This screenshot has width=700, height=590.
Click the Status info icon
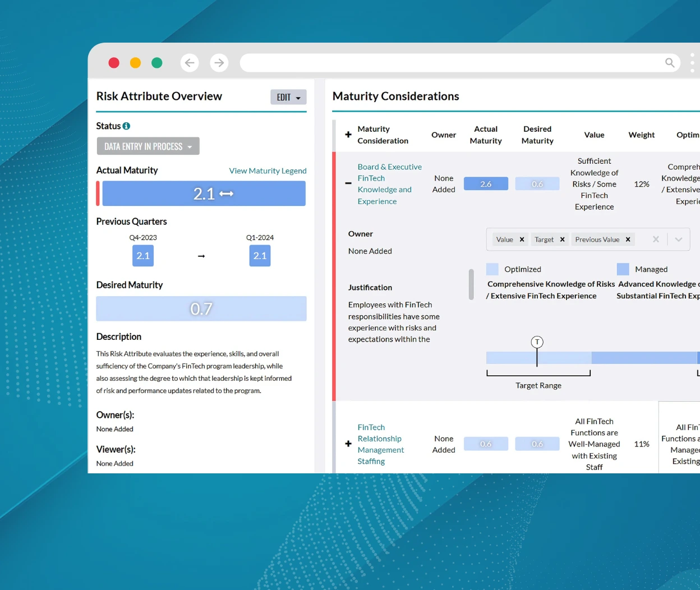pos(126,126)
